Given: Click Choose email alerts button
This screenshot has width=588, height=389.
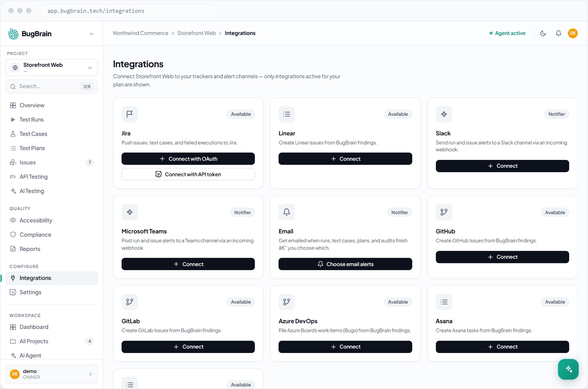Looking at the screenshot, I should click(345, 264).
